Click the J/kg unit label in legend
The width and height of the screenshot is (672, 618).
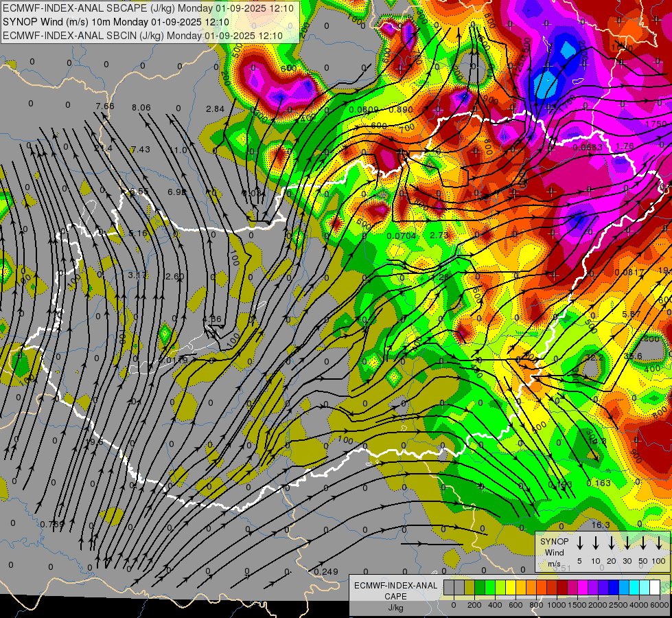[x=395, y=608]
